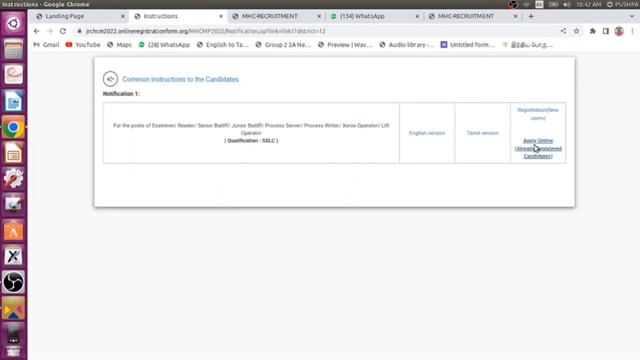Viewport: 640px width, 360px height.
Task: Open the Preview | Wav... bookmark
Action: pyautogui.click(x=345, y=45)
